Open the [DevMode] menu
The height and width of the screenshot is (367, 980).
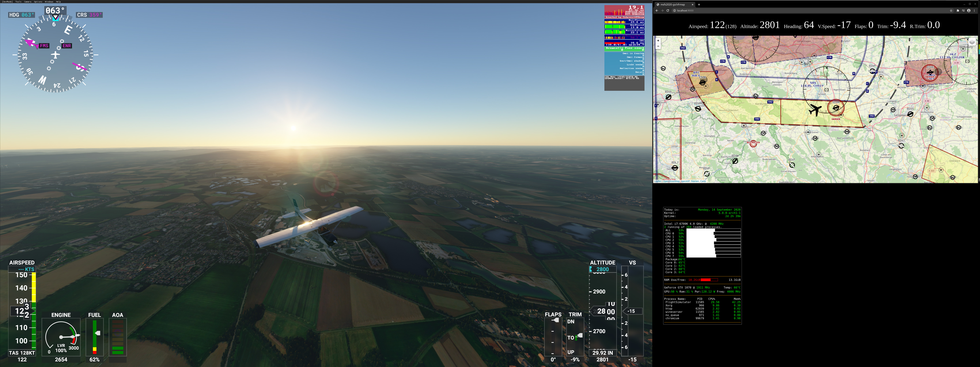click(7, 2)
